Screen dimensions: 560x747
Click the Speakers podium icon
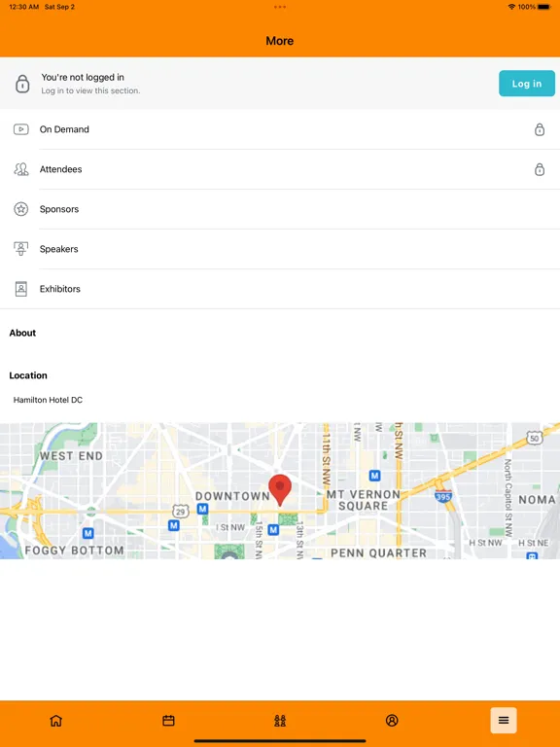click(21, 249)
